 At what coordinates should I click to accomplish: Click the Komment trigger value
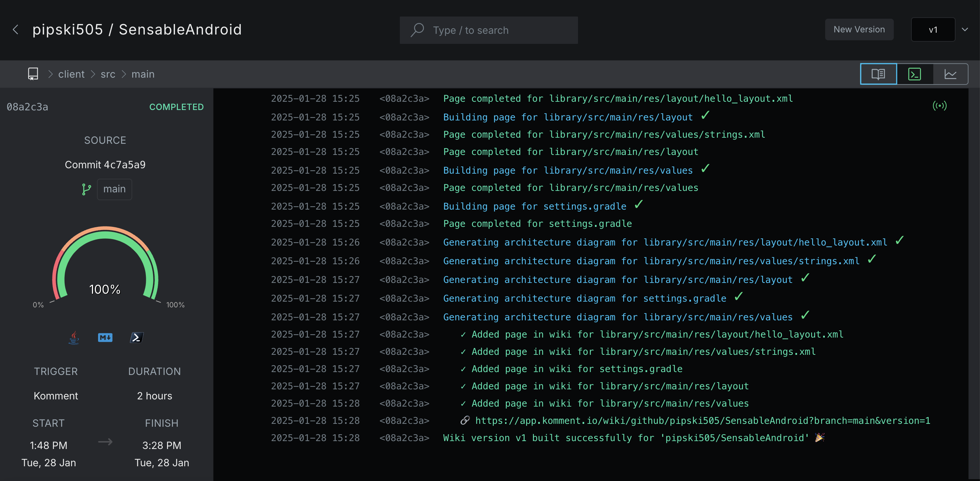click(56, 396)
